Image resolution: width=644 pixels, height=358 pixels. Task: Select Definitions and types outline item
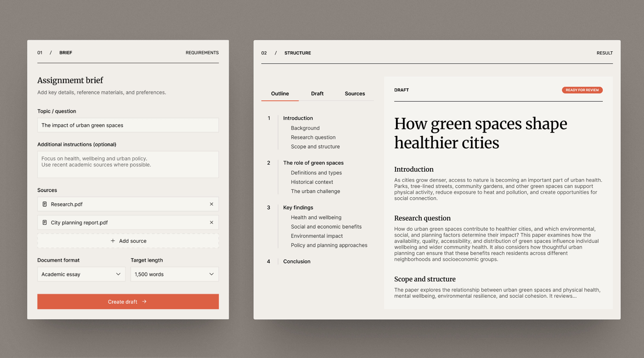[316, 173]
